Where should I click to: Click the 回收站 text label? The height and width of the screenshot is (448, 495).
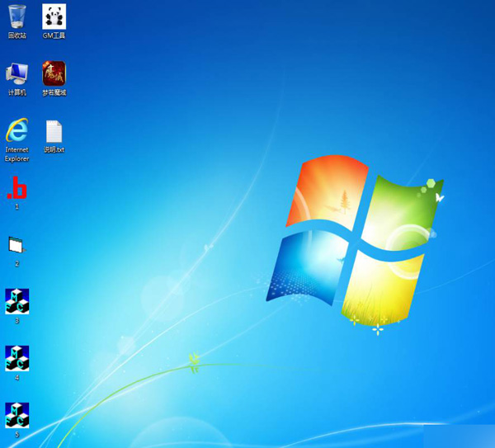tap(16, 35)
